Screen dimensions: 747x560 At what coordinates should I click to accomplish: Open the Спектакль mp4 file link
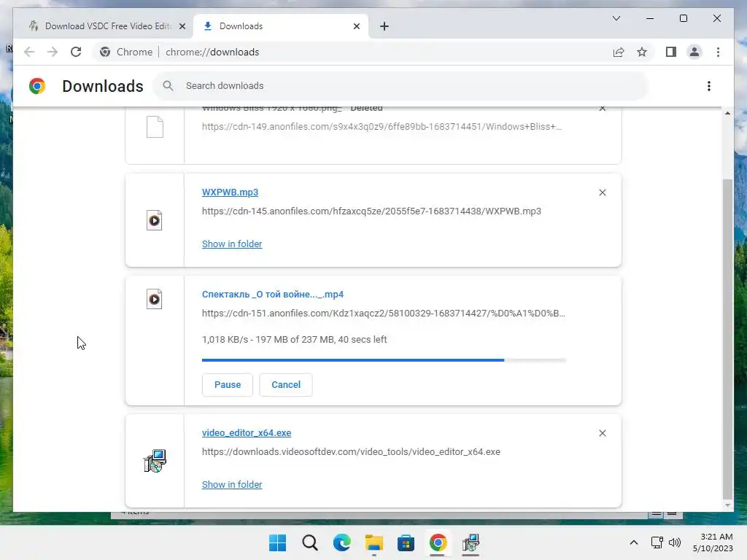point(273,295)
